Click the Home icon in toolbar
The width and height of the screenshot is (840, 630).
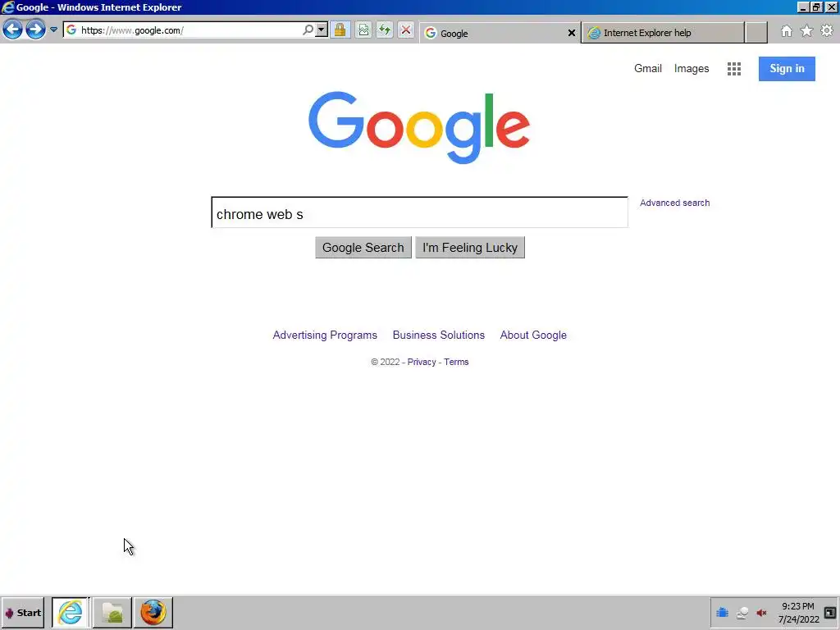click(787, 31)
